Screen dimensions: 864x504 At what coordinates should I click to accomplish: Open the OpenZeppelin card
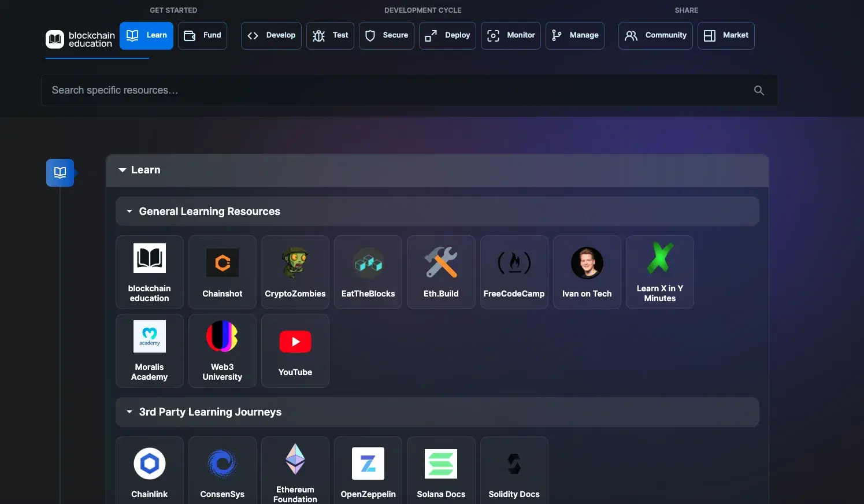[x=368, y=470]
